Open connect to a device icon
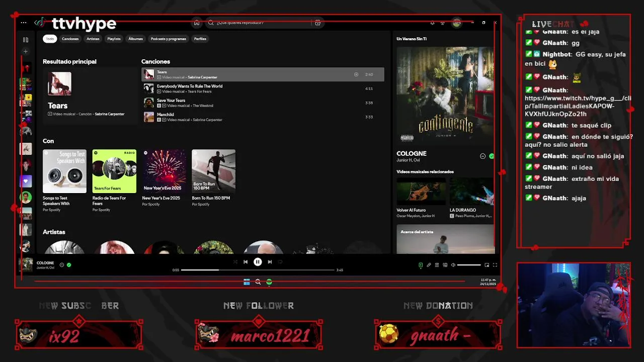 [x=445, y=265]
